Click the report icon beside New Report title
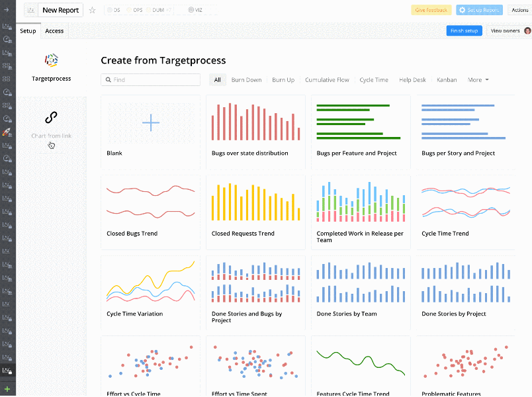 tap(31, 10)
